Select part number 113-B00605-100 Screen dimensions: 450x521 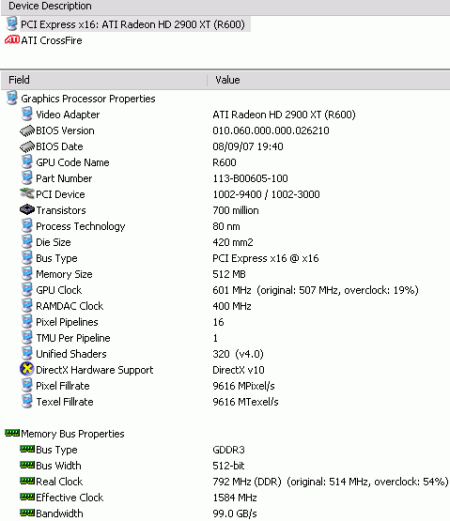[250, 178]
